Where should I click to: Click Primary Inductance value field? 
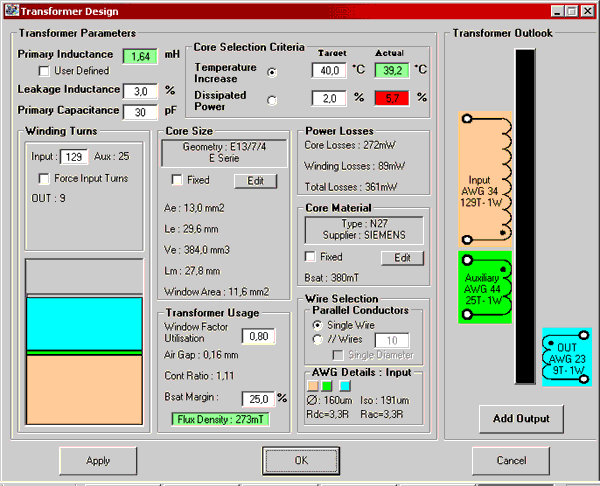[x=140, y=57]
